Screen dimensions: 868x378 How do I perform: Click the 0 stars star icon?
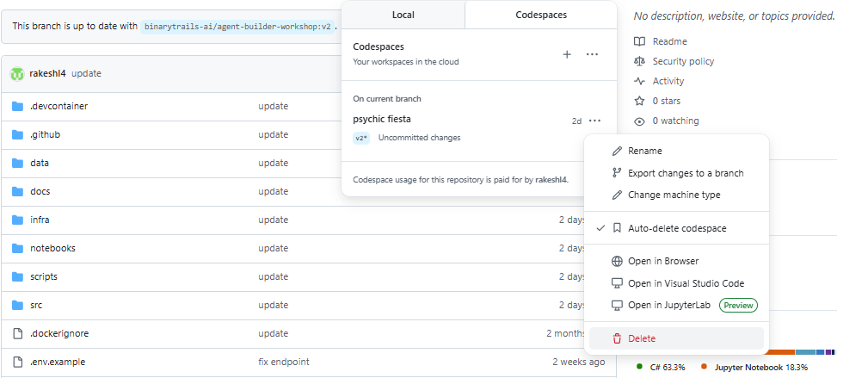(639, 101)
